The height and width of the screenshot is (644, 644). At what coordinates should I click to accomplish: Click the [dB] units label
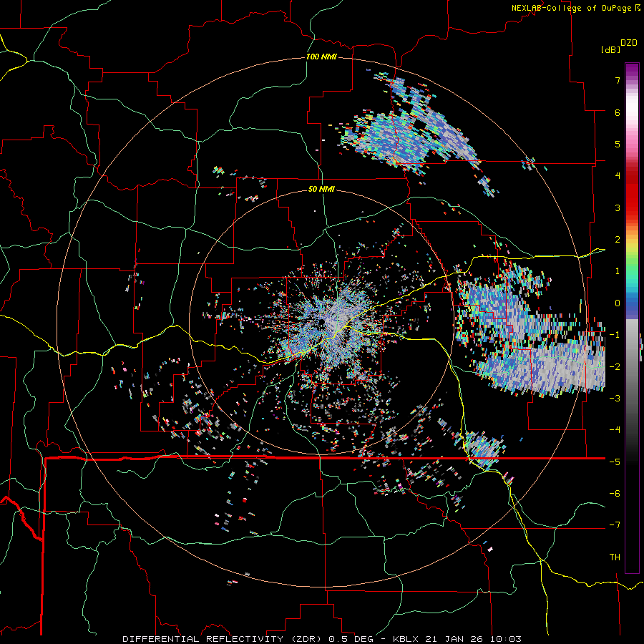[x=611, y=49]
